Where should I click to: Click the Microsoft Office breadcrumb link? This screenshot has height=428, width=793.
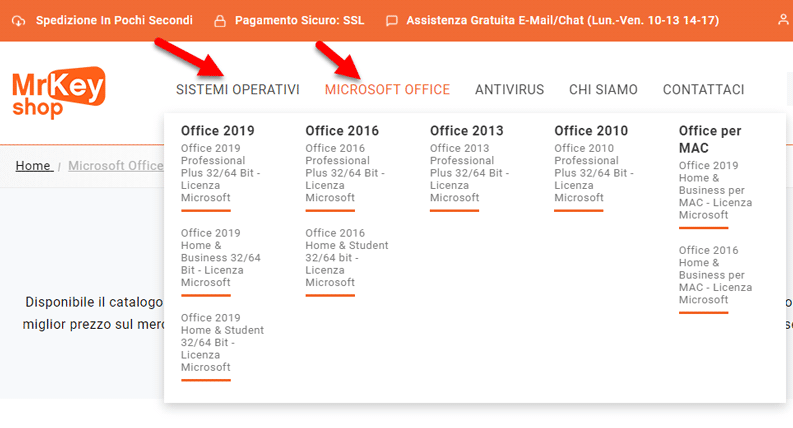pos(116,165)
